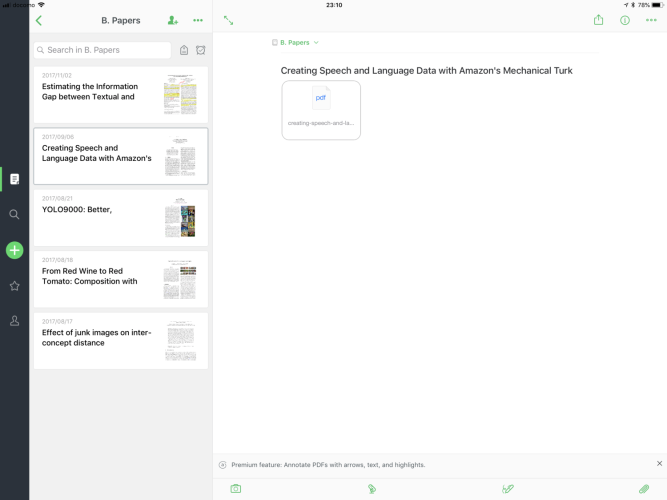Image resolution: width=667 pixels, height=500 pixels.
Task: Click the share notebook add-person icon
Action: click(173, 20)
